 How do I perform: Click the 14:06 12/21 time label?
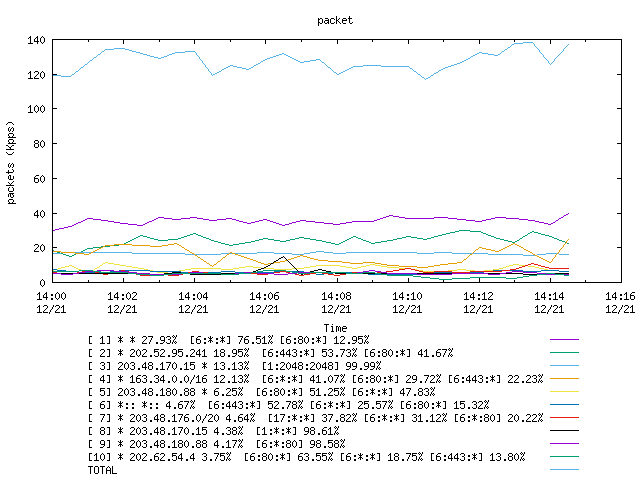click(x=264, y=302)
